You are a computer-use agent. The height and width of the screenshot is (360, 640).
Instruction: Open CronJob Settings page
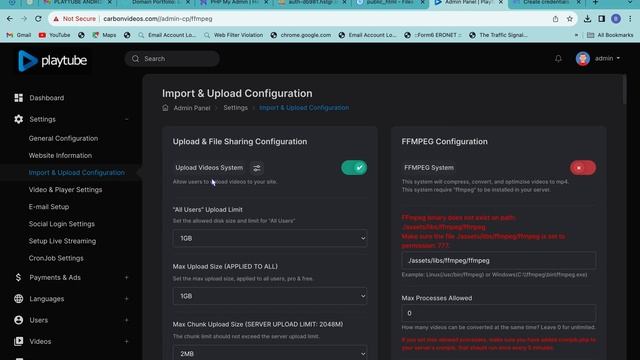tap(56, 258)
